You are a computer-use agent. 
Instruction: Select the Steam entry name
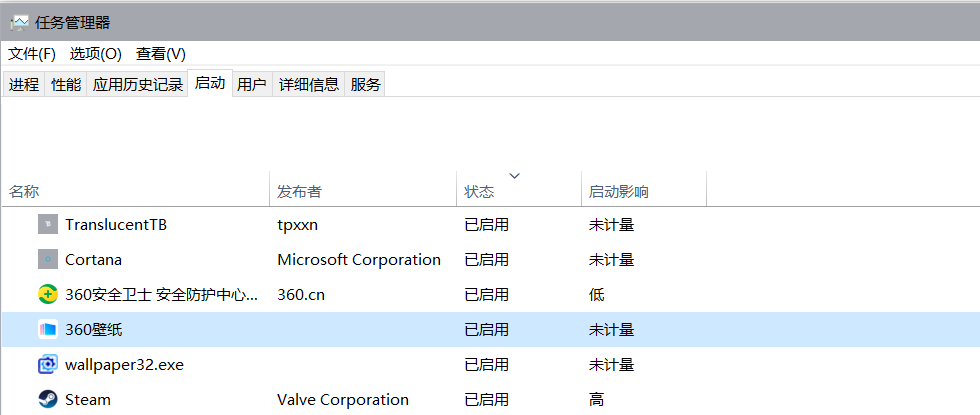88,399
